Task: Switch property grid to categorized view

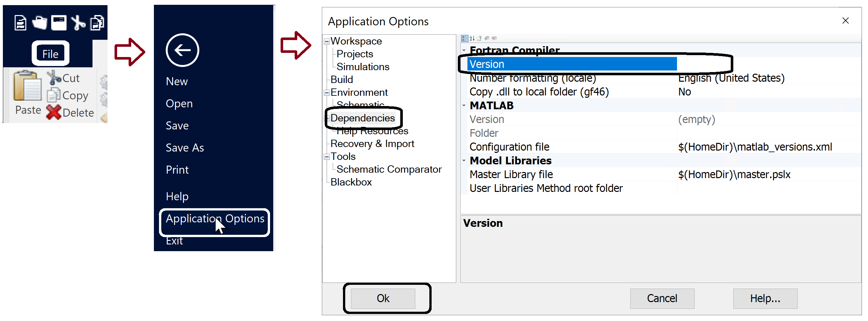Action: tap(465, 38)
